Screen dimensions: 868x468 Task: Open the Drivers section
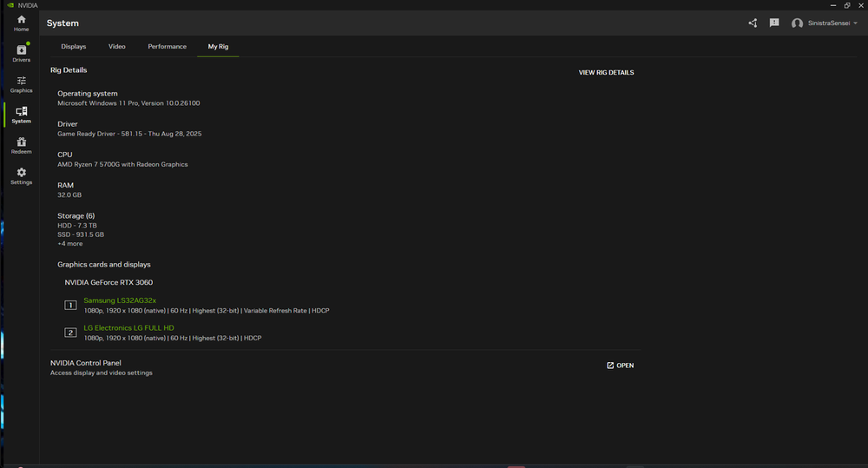click(21, 53)
